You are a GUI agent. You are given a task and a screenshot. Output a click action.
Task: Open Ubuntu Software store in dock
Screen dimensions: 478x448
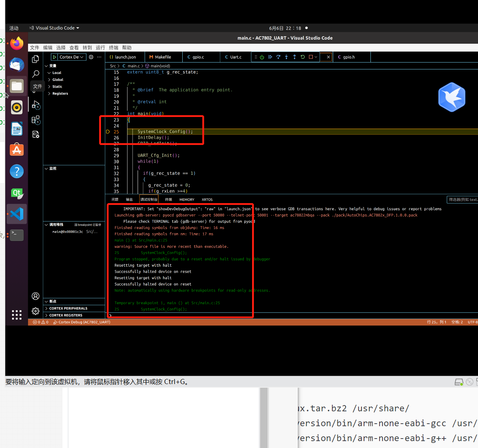pos(17,150)
